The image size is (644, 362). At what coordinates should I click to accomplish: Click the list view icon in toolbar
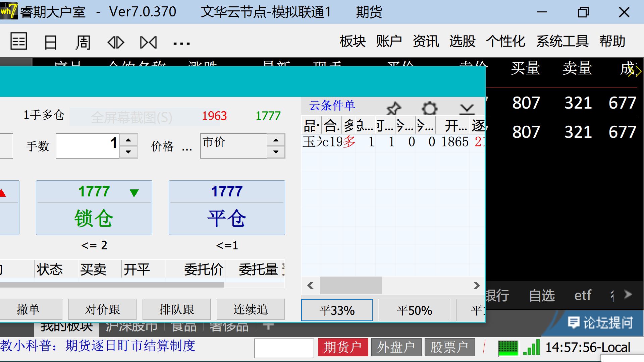18,42
